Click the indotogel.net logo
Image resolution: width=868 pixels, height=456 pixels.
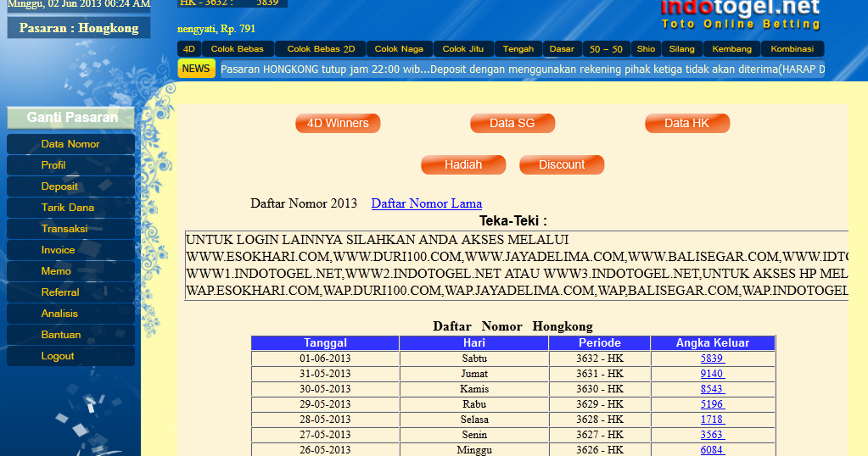pos(741,14)
